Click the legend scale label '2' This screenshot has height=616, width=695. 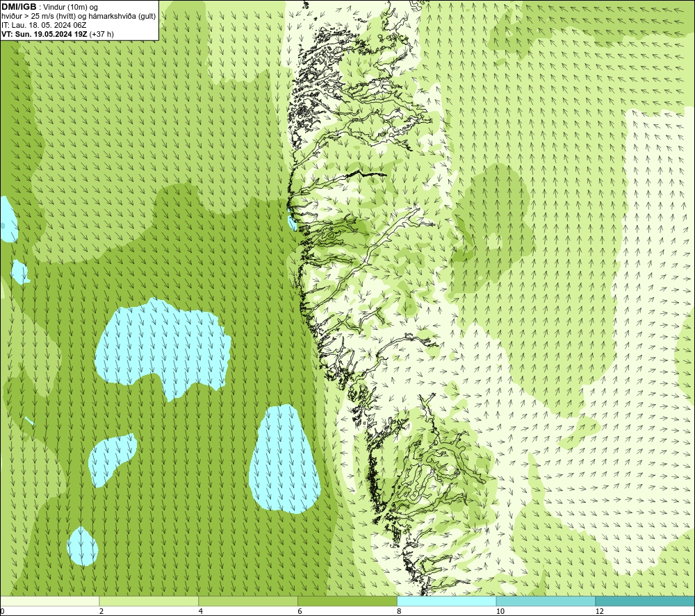101,611
